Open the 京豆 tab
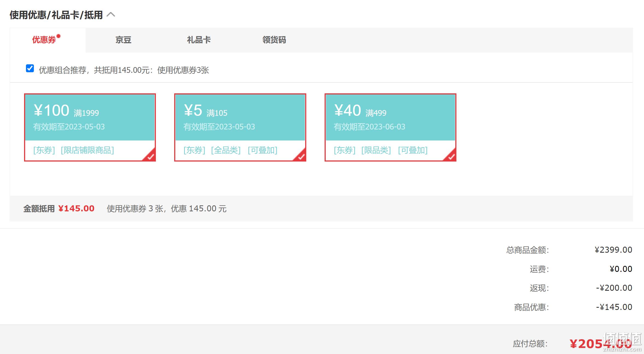644x354 pixels. (123, 40)
